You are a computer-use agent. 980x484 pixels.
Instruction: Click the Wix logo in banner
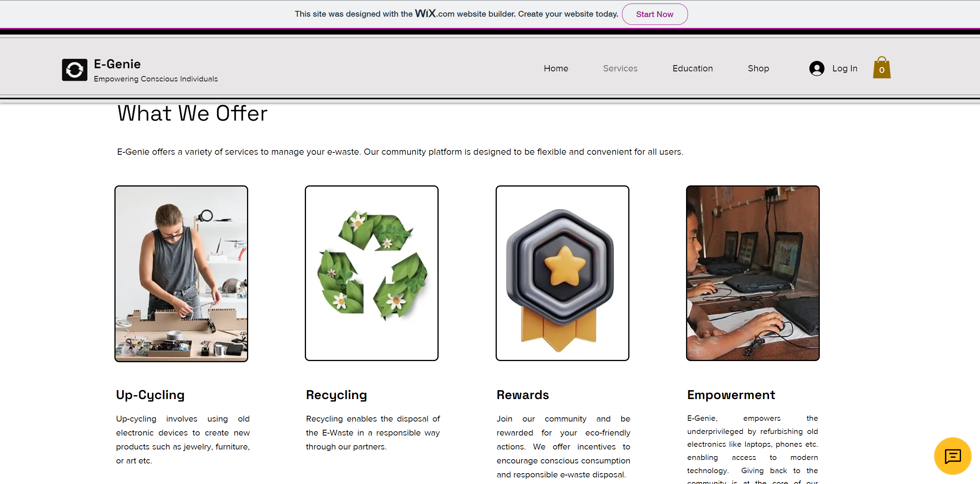pyautogui.click(x=425, y=14)
